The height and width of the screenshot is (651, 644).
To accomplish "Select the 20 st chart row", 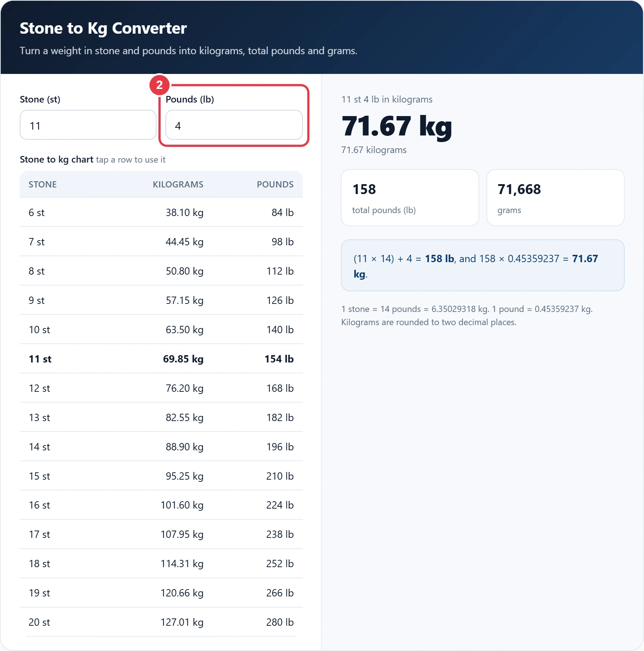I will pyautogui.click(x=161, y=622).
